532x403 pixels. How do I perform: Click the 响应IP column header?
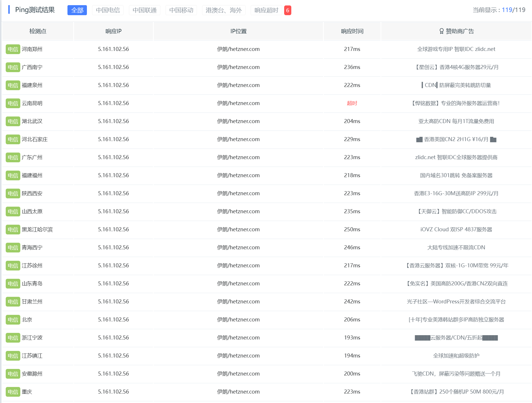[113, 31]
